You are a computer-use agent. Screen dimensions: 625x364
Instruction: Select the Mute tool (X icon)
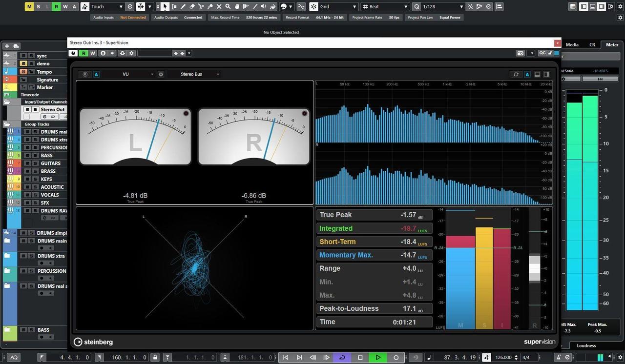(x=219, y=7)
